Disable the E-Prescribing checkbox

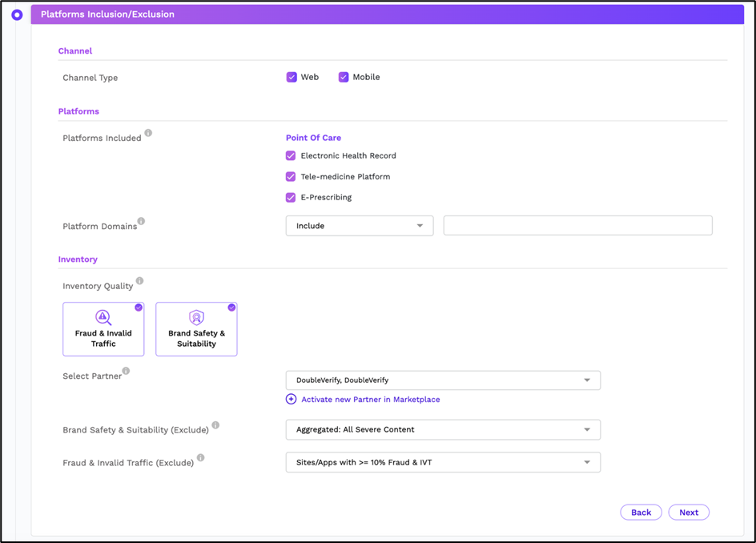(x=290, y=197)
